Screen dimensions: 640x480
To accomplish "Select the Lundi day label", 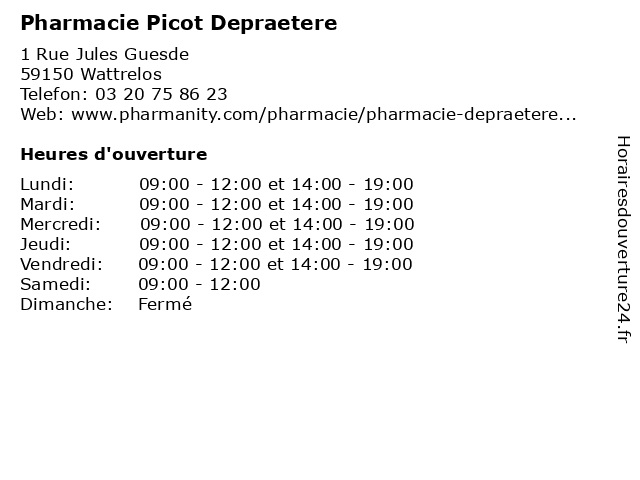I will (x=47, y=184).
